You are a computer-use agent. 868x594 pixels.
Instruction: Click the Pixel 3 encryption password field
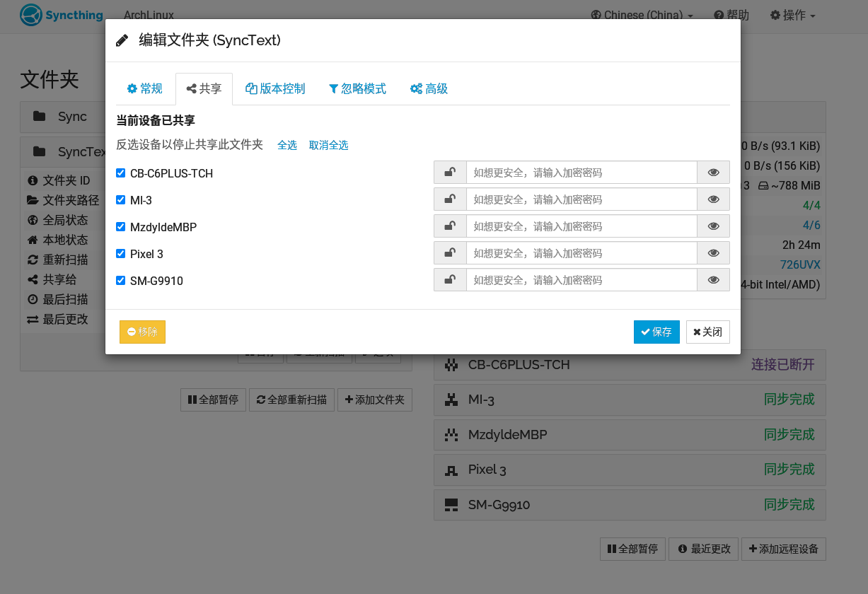(x=581, y=252)
